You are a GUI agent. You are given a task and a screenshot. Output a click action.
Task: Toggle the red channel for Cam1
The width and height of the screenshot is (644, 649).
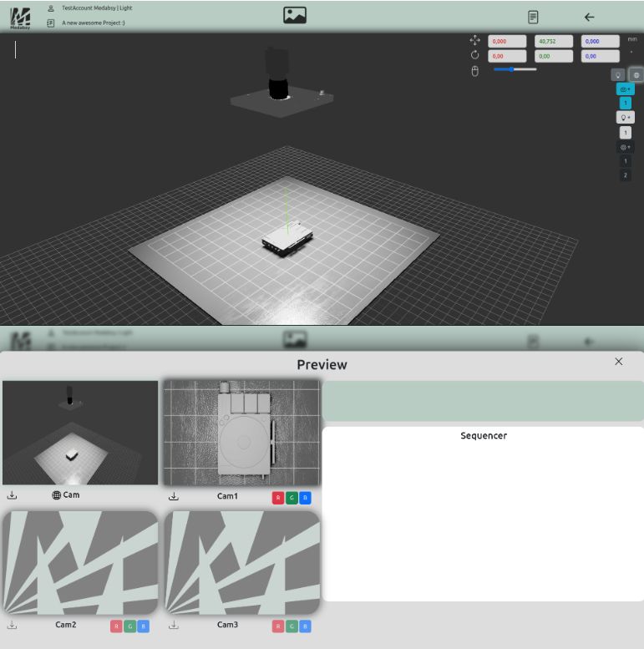click(277, 498)
